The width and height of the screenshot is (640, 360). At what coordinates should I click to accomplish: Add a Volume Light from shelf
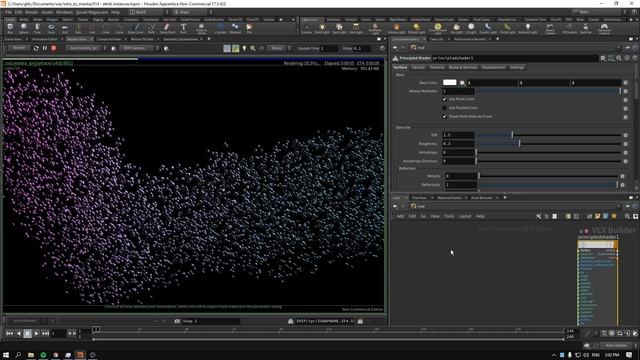[396, 28]
